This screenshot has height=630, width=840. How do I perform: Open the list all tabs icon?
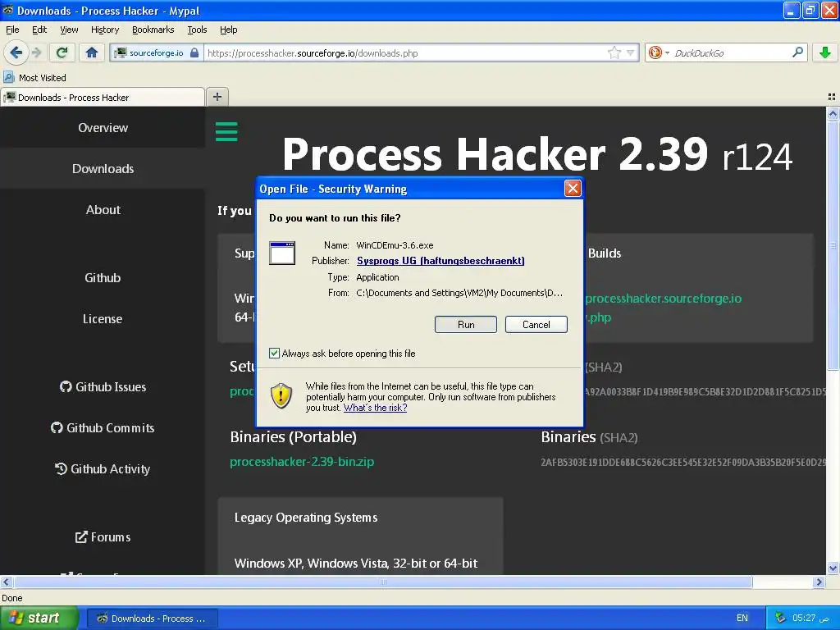tap(832, 97)
